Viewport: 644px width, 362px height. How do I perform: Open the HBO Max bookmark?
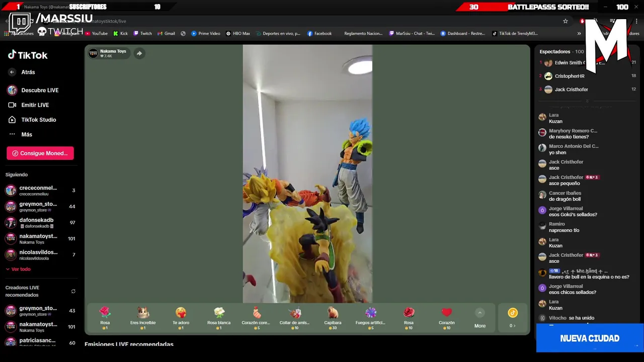click(x=238, y=34)
